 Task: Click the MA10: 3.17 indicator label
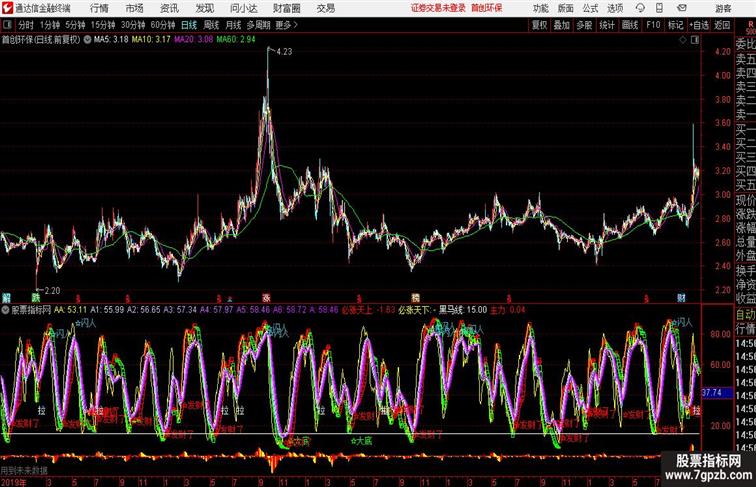(x=151, y=40)
